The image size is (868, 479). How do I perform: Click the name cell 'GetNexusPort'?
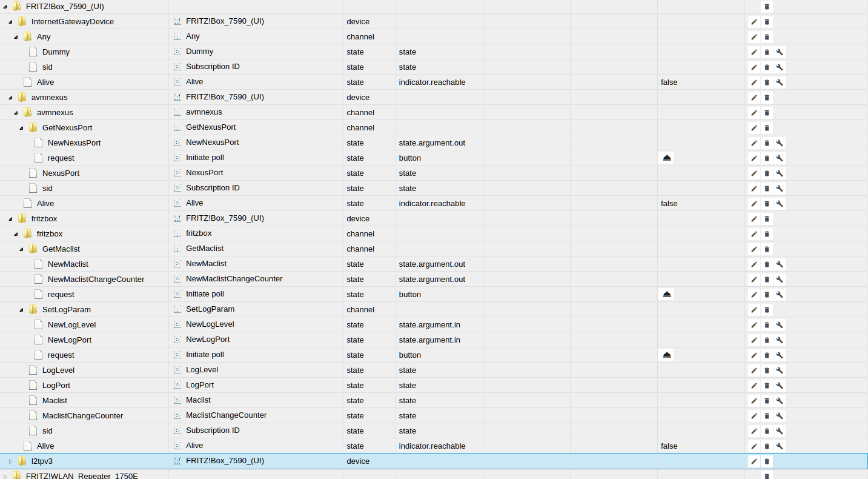211,127
